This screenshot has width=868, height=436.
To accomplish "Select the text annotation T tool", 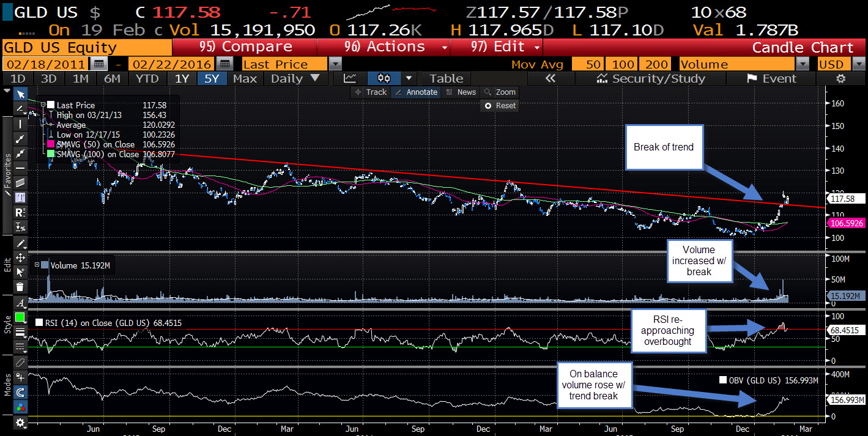I will (x=20, y=198).
